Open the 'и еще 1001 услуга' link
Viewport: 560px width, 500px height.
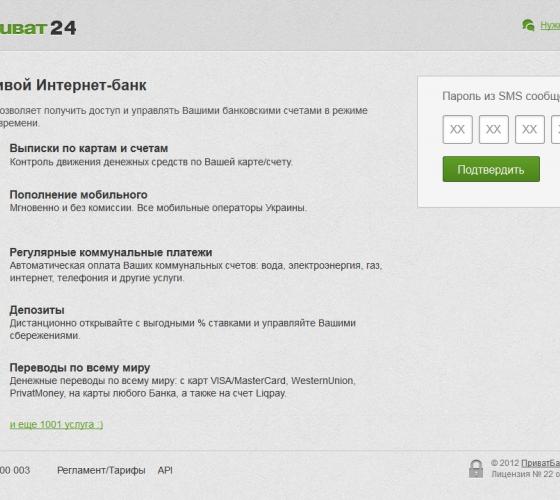(x=56, y=424)
